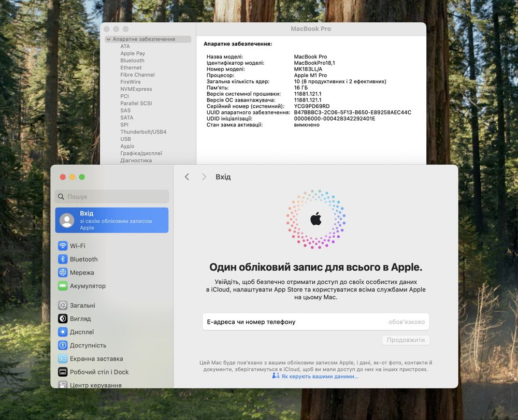Click the UDID ініціалізації value

[x=335, y=119]
